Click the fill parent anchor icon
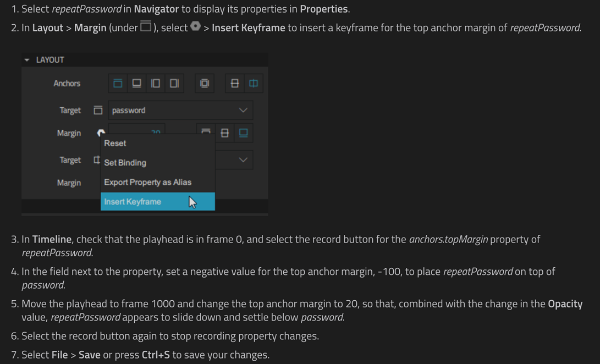 pyautogui.click(x=205, y=84)
